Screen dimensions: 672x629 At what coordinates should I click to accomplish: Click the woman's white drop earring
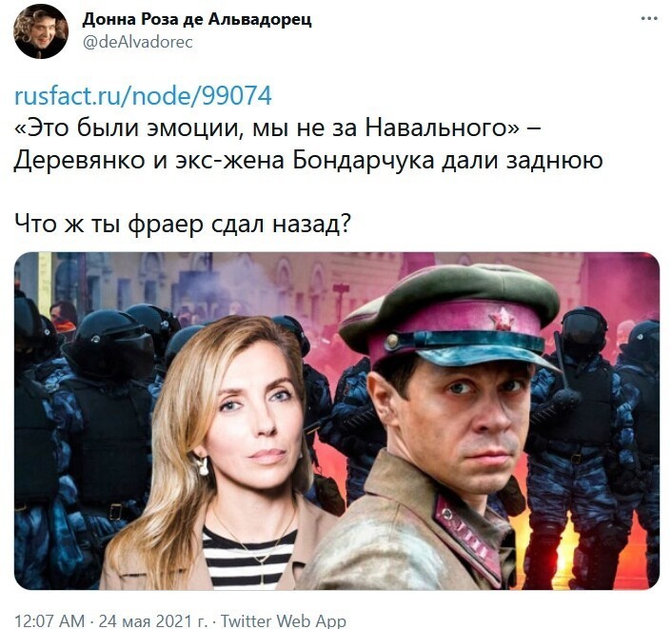(x=203, y=465)
